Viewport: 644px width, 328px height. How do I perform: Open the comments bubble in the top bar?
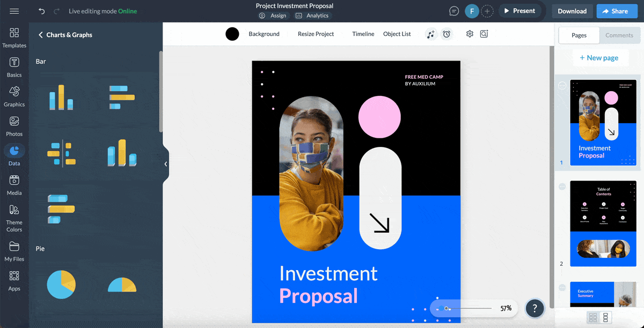[x=453, y=11]
